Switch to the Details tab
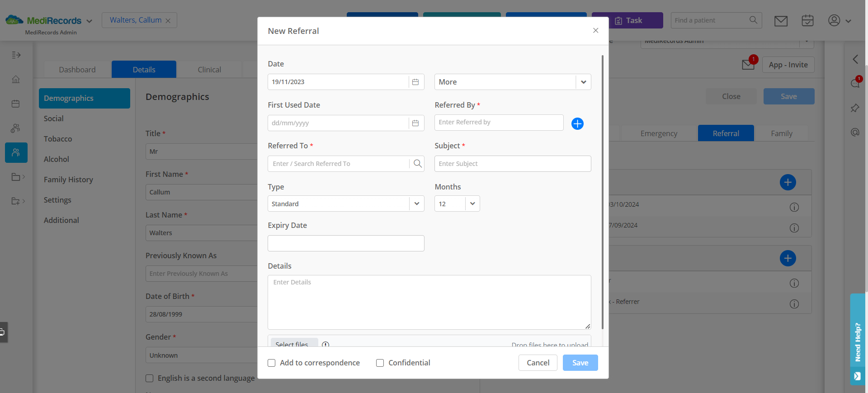Image resolution: width=868 pixels, height=393 pixels. (144, 70)
